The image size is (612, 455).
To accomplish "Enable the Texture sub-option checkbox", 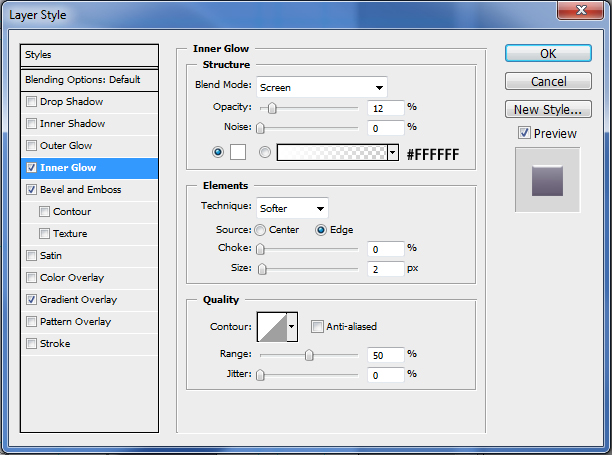I will 44,233.
